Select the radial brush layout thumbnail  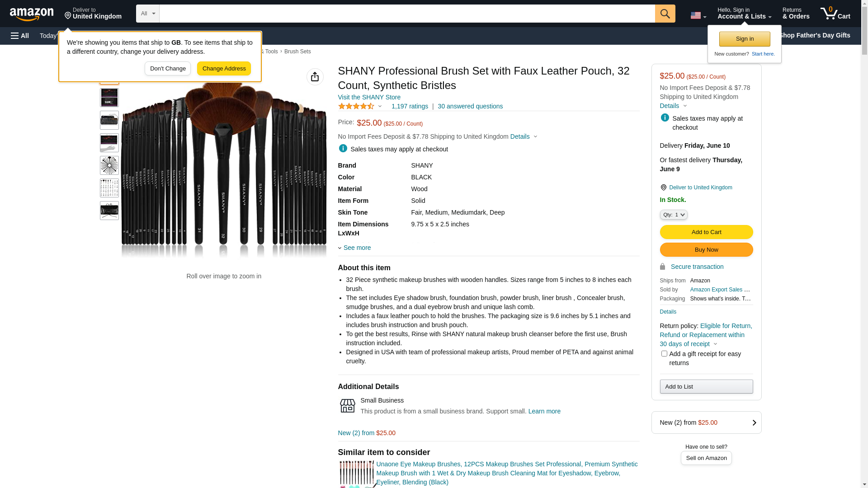pos(109,165)
